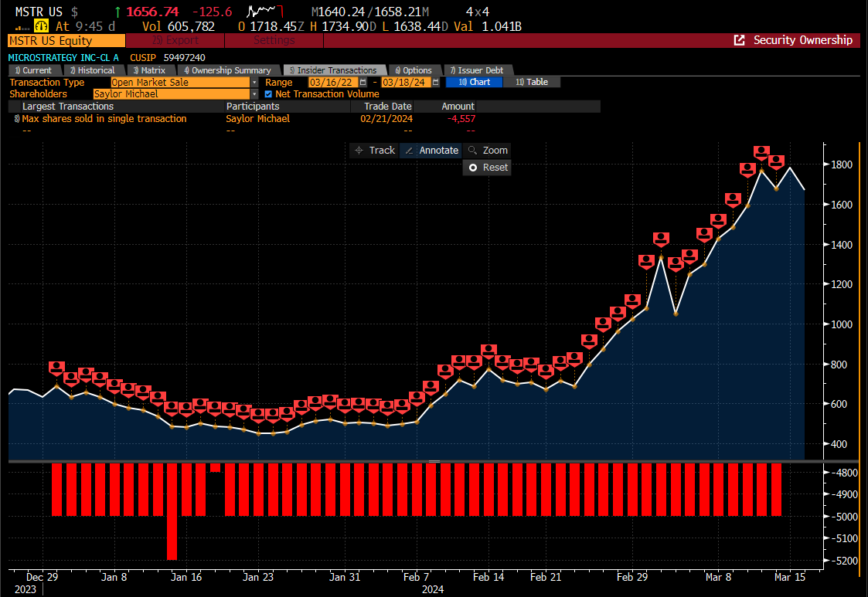The image size is (868, 597).
Task: Switch to Chart view
Action: tap(474, 82)
